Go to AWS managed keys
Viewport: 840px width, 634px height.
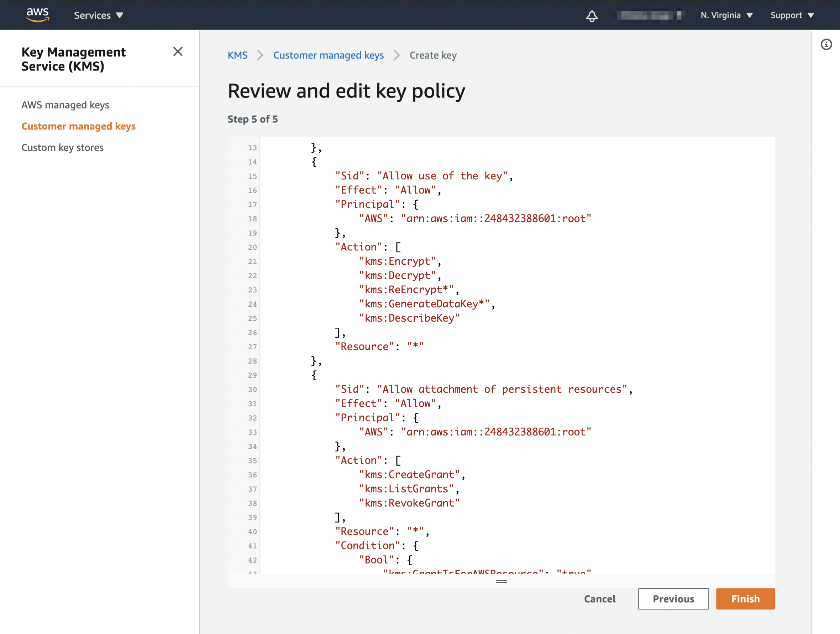pos(65,105)
